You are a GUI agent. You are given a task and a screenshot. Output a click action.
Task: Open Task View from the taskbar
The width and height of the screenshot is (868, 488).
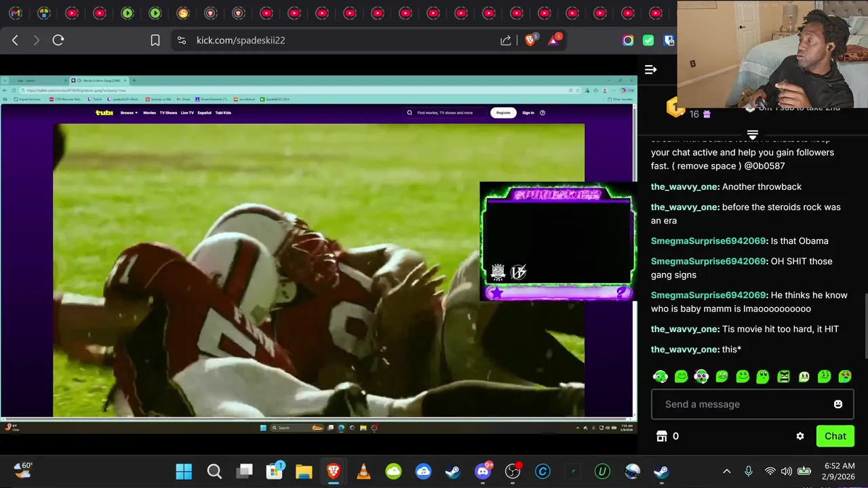click(x=245, y=471)
